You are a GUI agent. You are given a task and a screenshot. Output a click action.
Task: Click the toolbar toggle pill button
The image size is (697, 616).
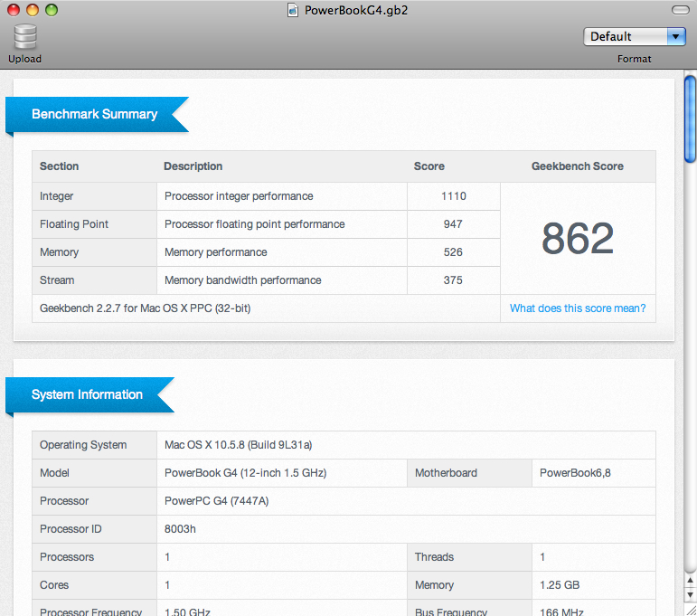(680, 10)
